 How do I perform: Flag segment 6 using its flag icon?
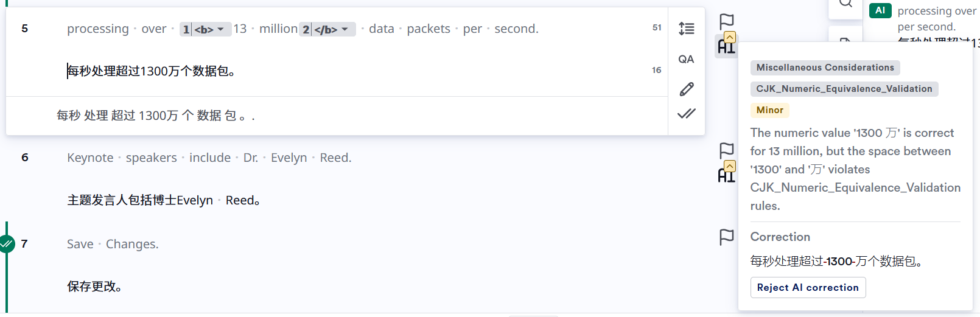point(726,150)
